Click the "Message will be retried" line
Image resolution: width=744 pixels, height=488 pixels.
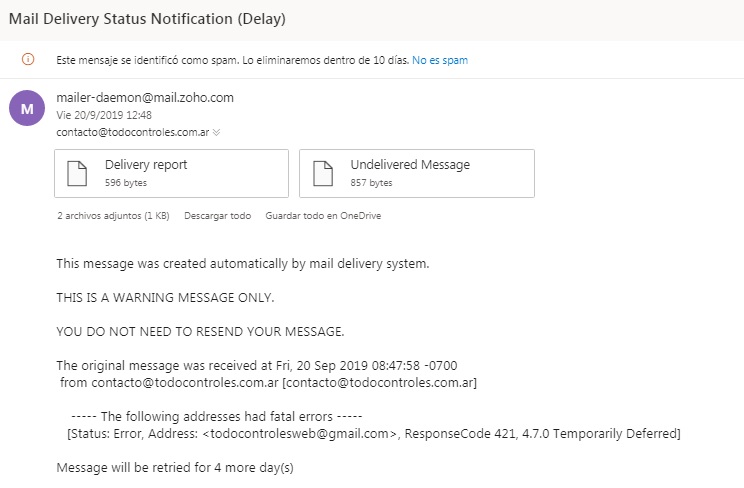click(175, 467)
